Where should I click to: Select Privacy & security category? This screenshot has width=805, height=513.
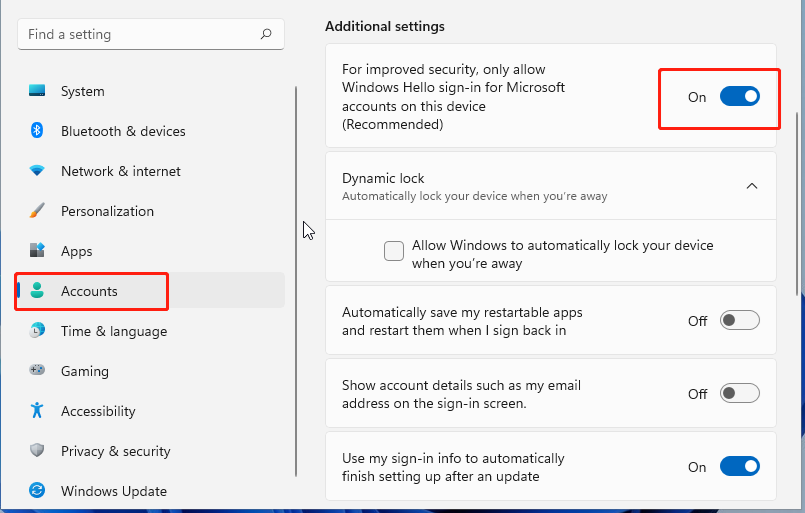151,451
